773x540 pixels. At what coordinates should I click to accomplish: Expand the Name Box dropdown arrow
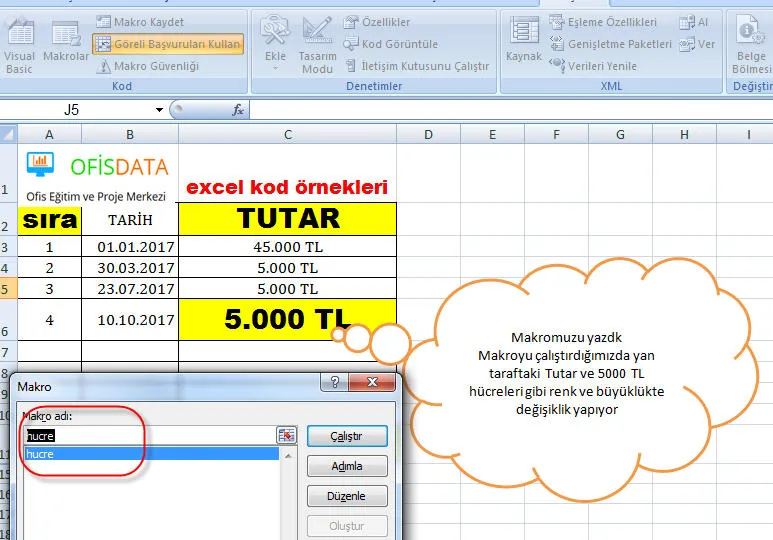tap(159, 110)
